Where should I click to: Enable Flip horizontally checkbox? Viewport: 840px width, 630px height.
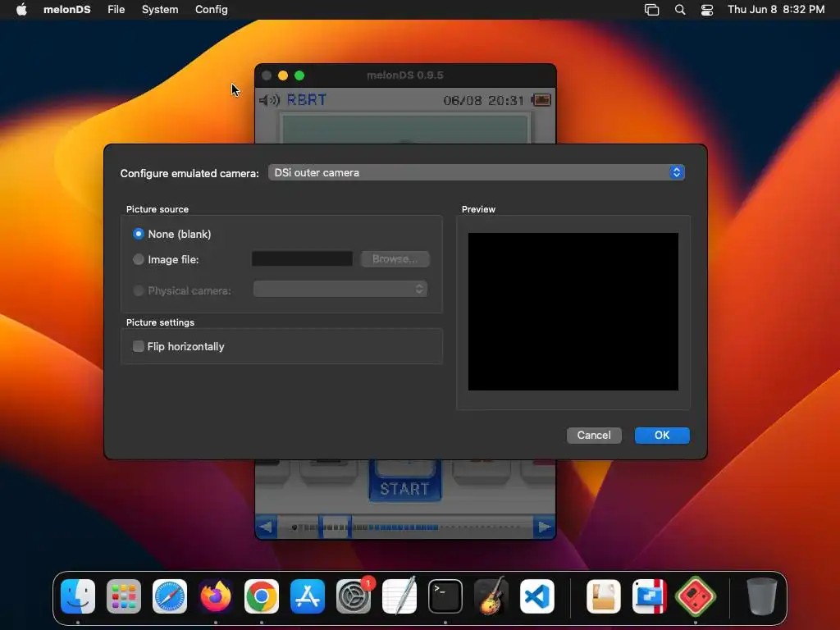pyautogui.click(x=138, y=346)
